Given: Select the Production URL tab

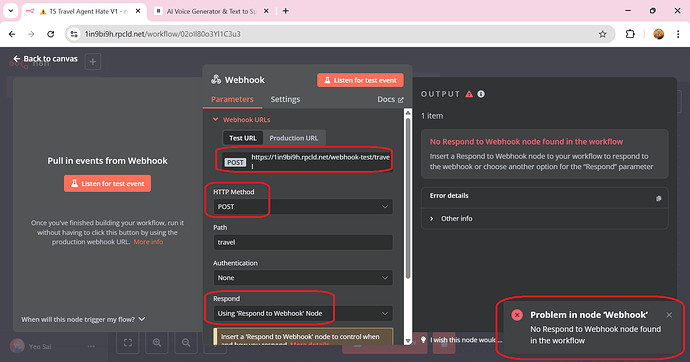Looking at the screenshot, I should click(294, 138).
